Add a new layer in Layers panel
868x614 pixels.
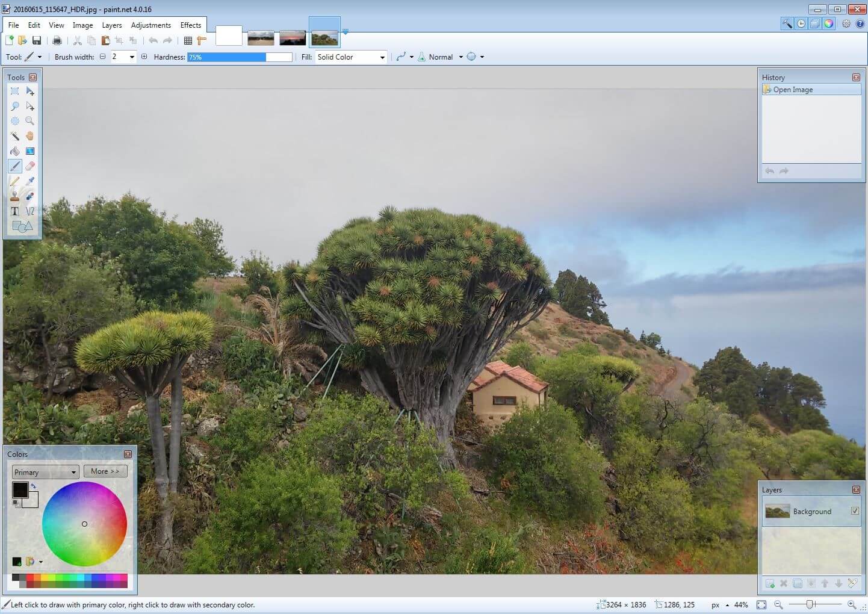click(770, 583)
